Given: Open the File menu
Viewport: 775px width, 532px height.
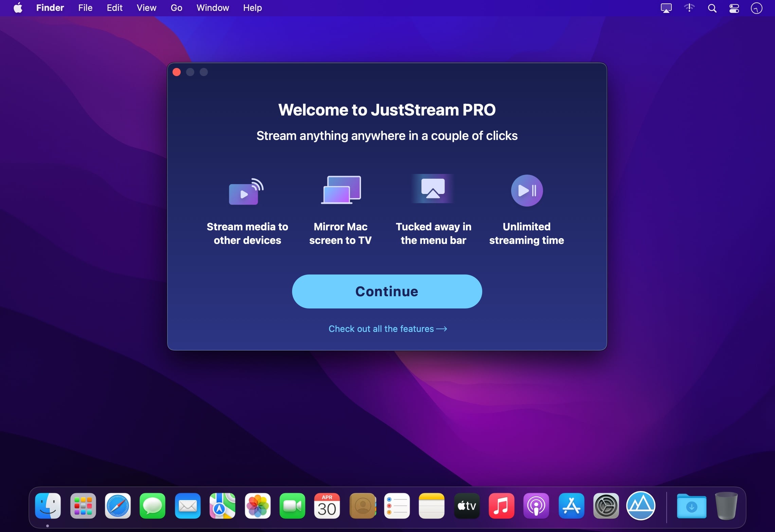Looking at the screenshot, I should tap(85, 8).
